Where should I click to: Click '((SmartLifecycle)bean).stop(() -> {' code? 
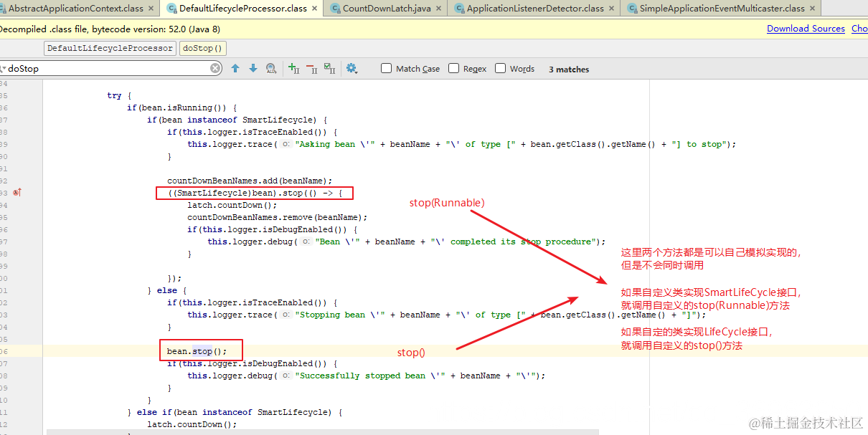(255, 193)
